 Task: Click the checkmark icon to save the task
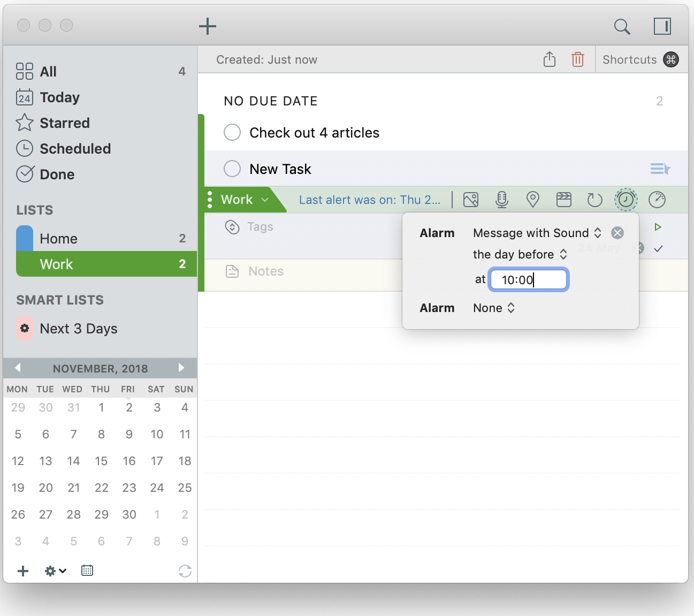pos(659,248)
